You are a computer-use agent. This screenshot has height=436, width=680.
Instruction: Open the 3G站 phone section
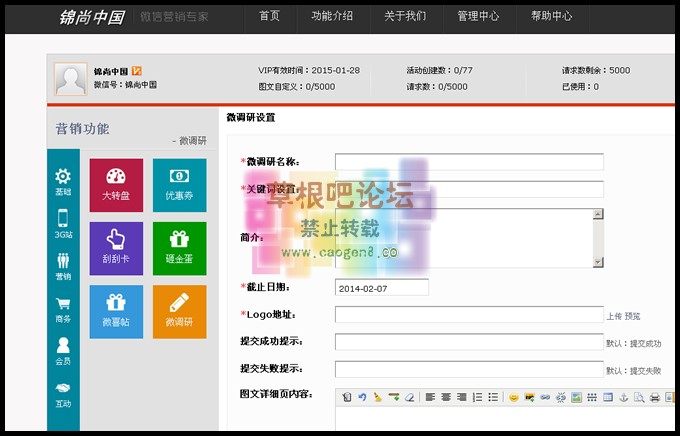point(63,224)
